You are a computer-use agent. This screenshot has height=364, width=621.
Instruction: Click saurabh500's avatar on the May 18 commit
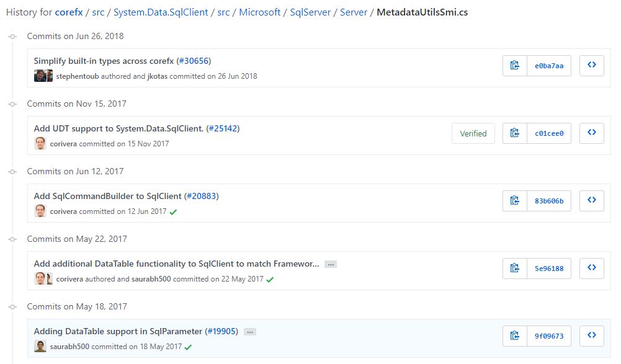(40, 347)
